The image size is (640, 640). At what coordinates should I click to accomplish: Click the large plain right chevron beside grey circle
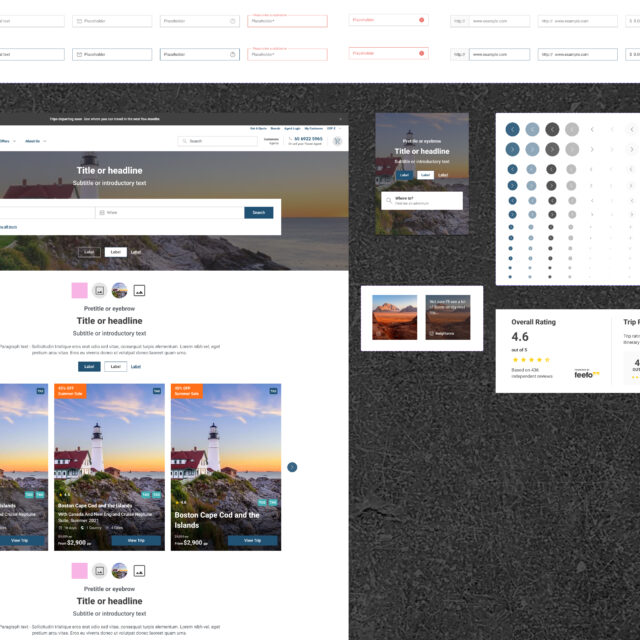pos(592,149)
